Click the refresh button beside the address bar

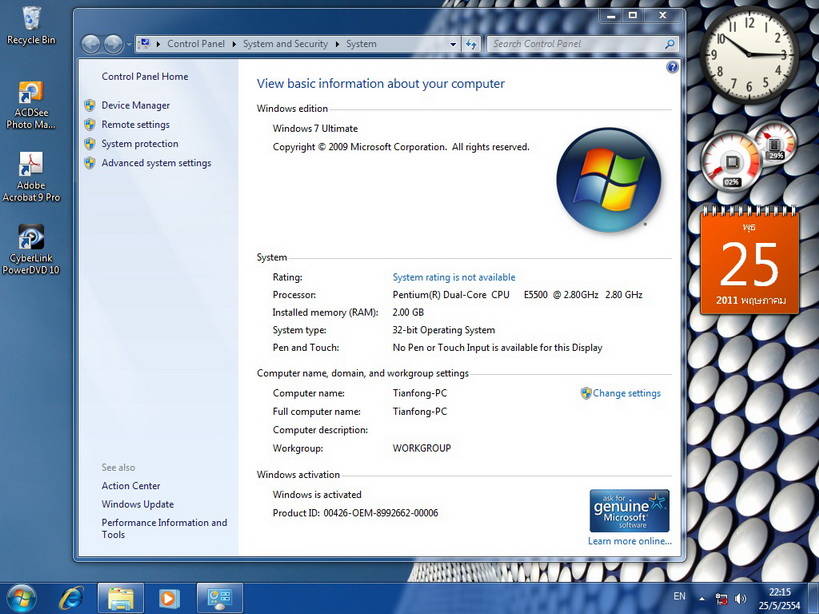tap(471, 44)
